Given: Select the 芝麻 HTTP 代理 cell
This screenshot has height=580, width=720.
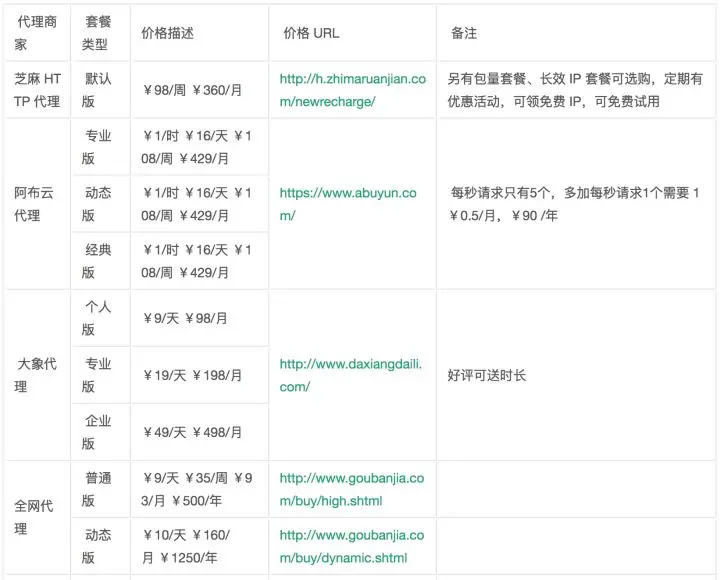Looking at the screenshot, I should [37, 90].
